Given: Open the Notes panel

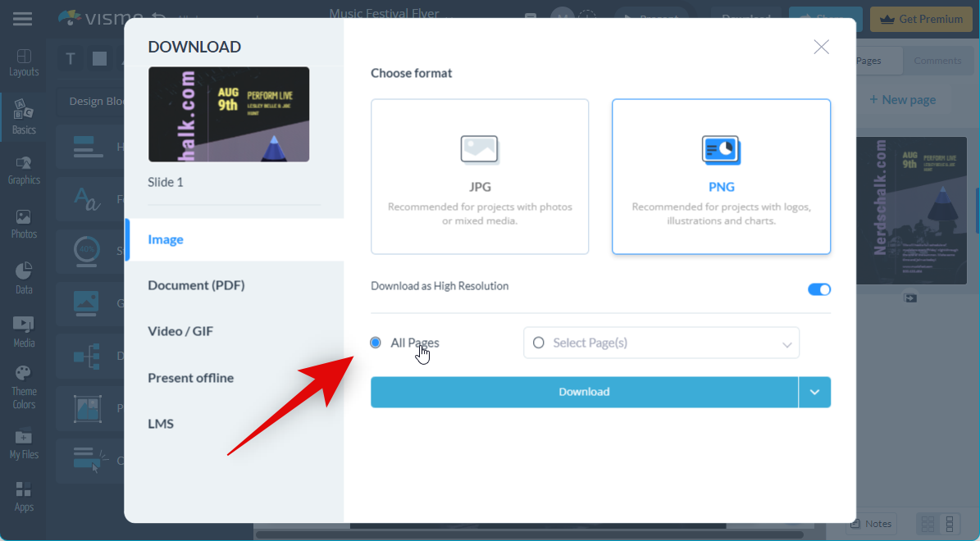Looking at the screenshot, I should pyautogui.click(x=871, y=524).
